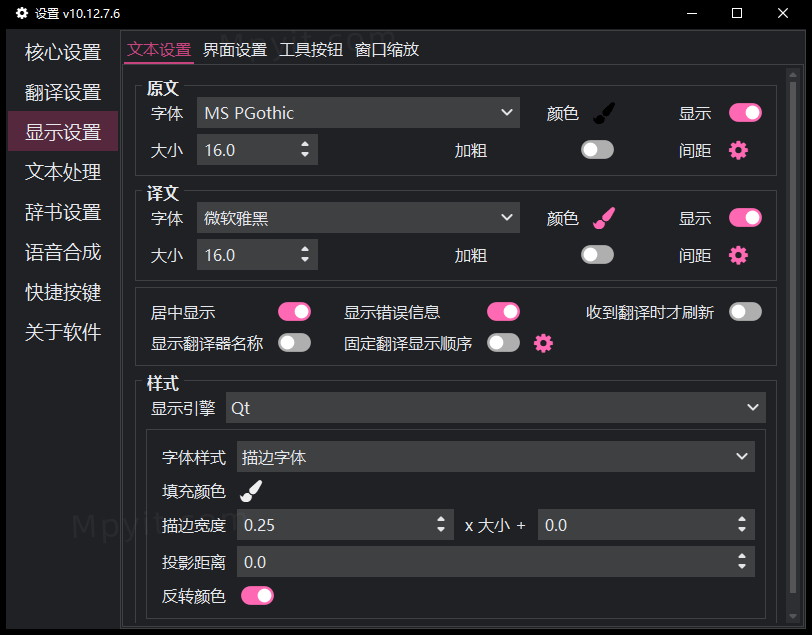Viewport: 812px width, 635px height.
Task: Open 辞书设置 in sidebar
Action: coord(63,212)
